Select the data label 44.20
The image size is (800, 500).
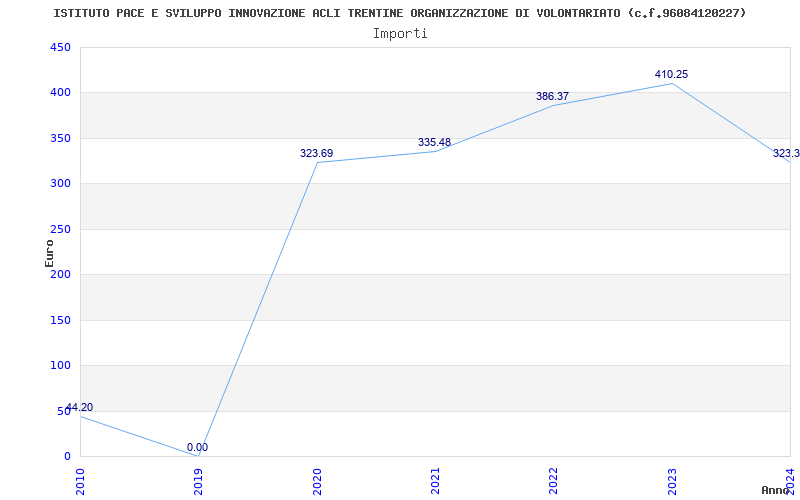80,407
